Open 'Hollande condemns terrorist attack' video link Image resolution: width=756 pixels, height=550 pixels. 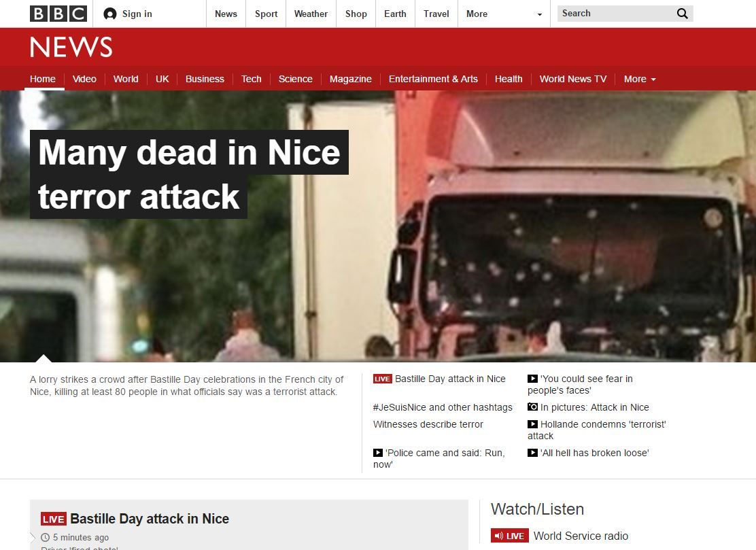pos(602,425)
